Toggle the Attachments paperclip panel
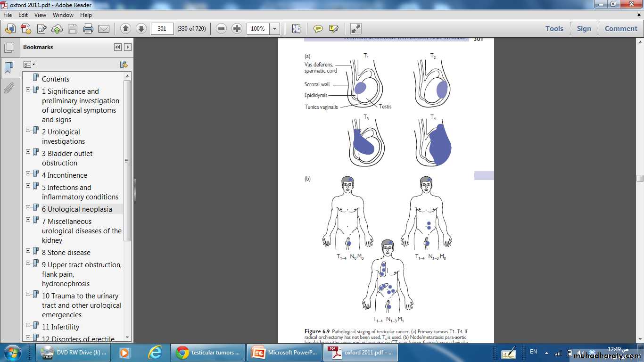Viewport: 644px width, 362px height. coord(9,88)
